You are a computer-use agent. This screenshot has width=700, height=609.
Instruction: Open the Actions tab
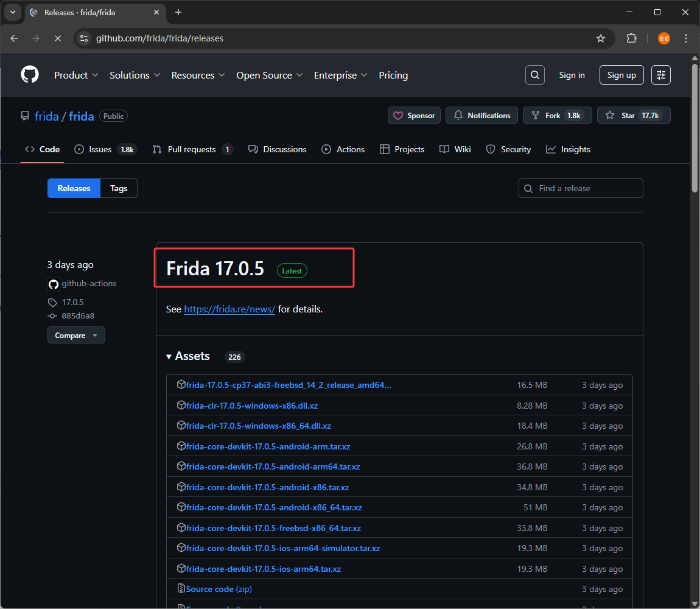pyautogui.click(x=343, y=149)
